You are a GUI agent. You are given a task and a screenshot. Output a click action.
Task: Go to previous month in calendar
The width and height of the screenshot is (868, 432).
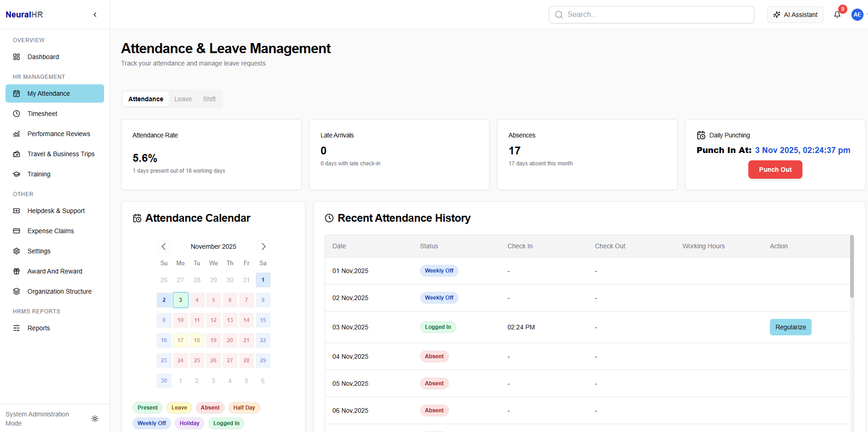[164, 246]
